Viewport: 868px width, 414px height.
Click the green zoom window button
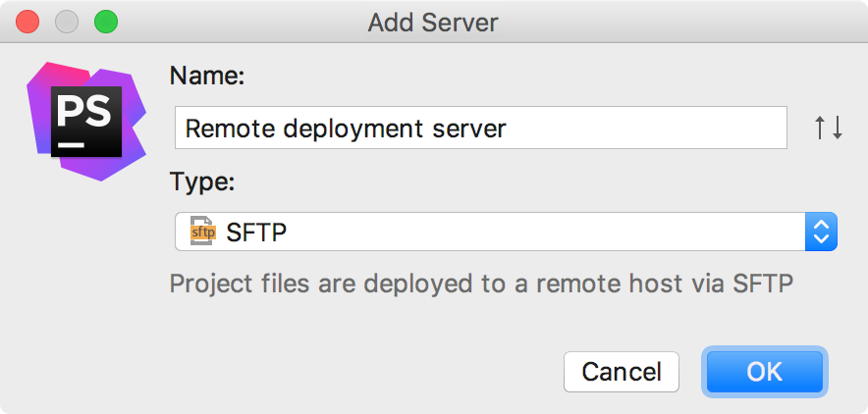coord(106,23)
